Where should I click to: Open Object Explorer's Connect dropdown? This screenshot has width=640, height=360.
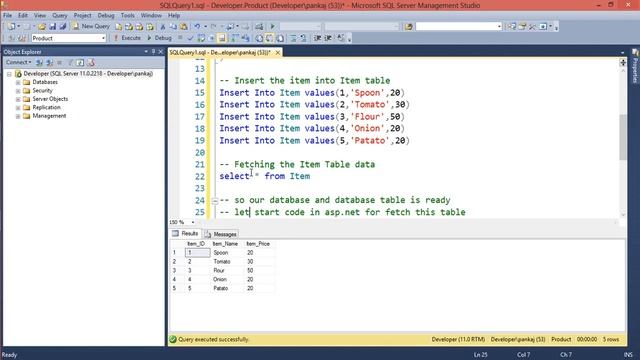click(x=18, y=62)
